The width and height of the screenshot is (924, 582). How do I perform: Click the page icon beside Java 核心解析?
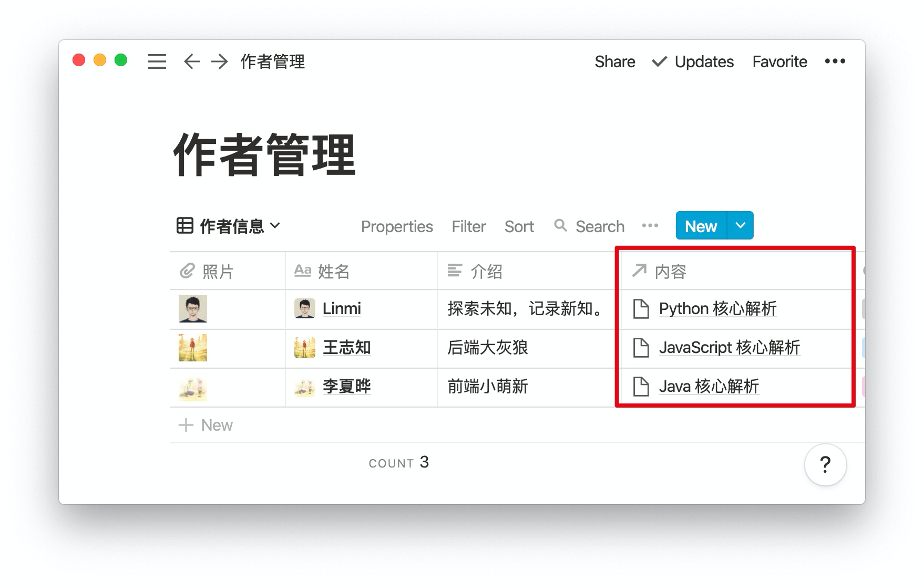(641, 387)
